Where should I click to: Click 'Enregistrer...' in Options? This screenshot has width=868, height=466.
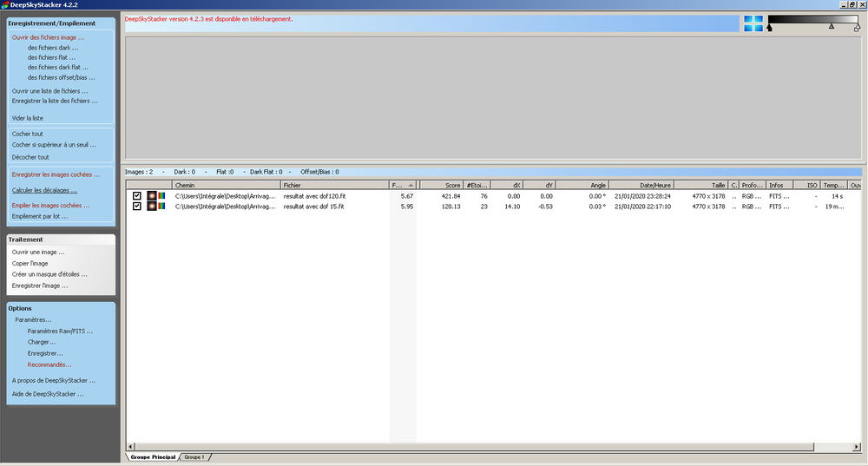(45, 353)
